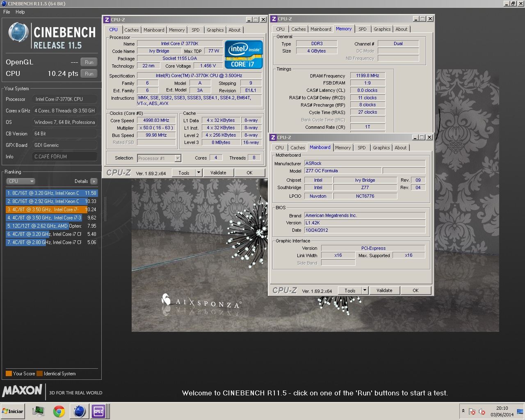Open the Iniciar start menu
Screen dimensions: 525x420
pyautogui.click(x=13, y=411)
